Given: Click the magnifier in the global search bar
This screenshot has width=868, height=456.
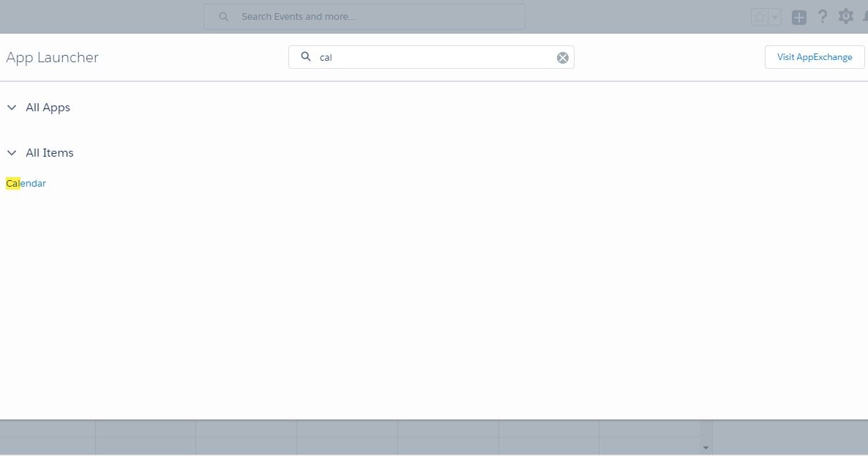Looking at the screenshot, I should click(x=223, y=16).
